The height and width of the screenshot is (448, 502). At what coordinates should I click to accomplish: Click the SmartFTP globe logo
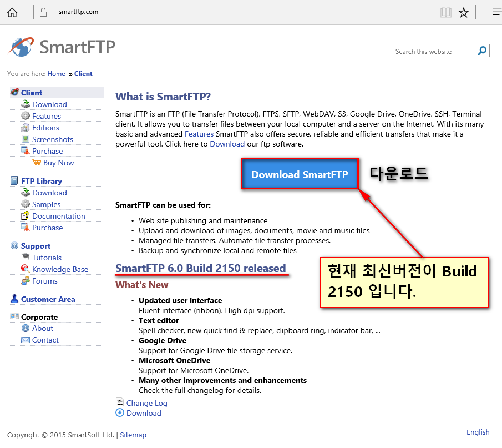(21, 47)
